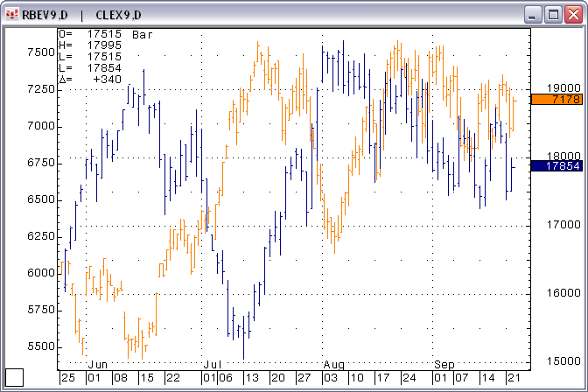Screen dimensions: 588x392
Task: Click the empty square box at bottom-left
Action: pyautogui.click(x=14, y=377)
